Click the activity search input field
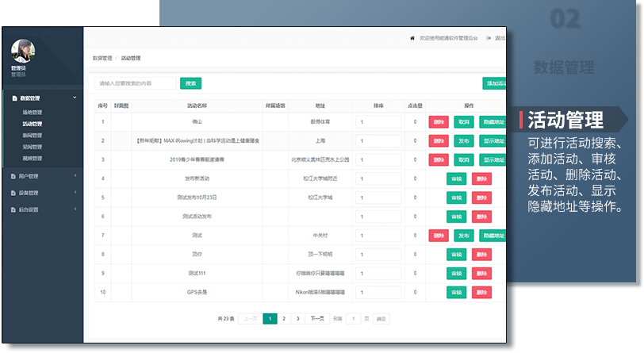Image resolution: width=644 pixels, height=353 pixels. click(x=136, y=83)
